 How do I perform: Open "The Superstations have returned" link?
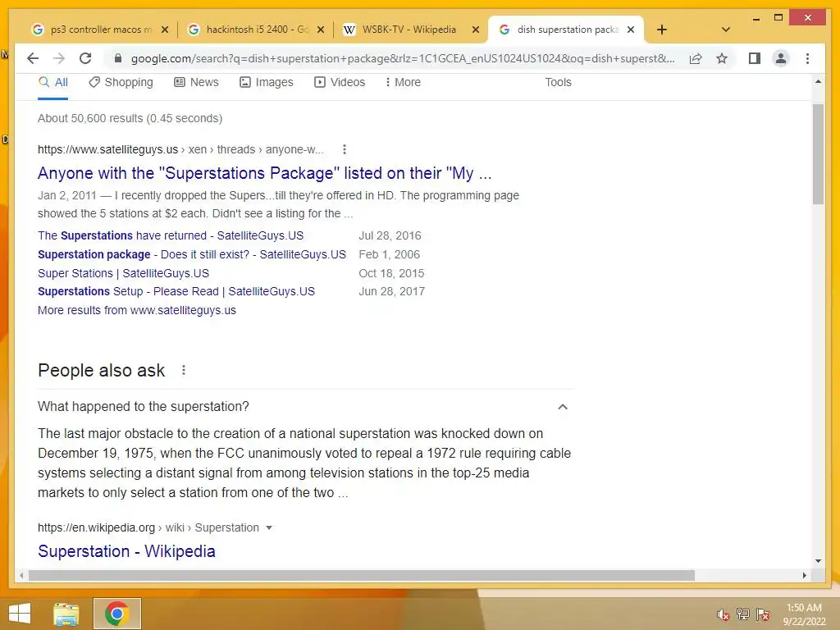click(x=171, y=235)
